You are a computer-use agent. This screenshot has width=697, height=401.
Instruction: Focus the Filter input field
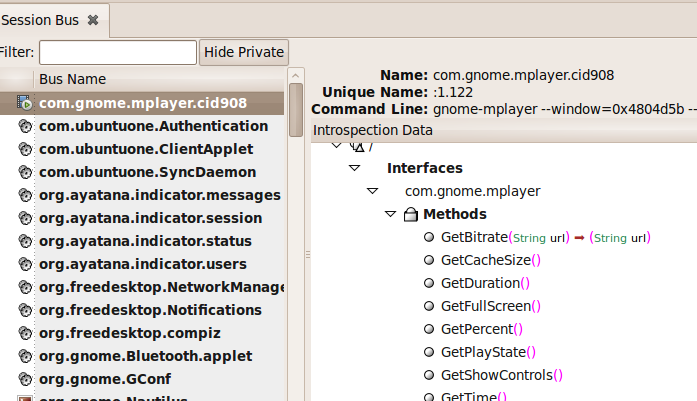pyautogui.click(x=118, y=52)
